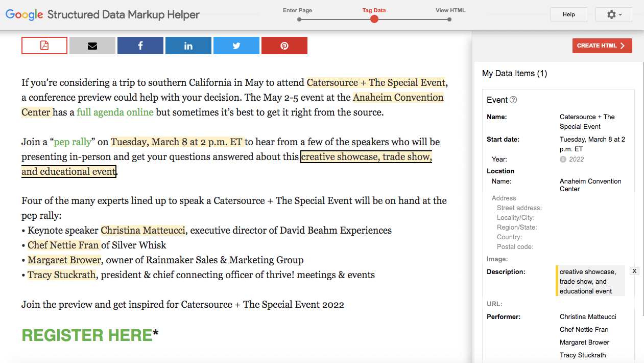Screen dimensions: 644x363
Task: Open the full agenda online link
Action: (115, 112)
